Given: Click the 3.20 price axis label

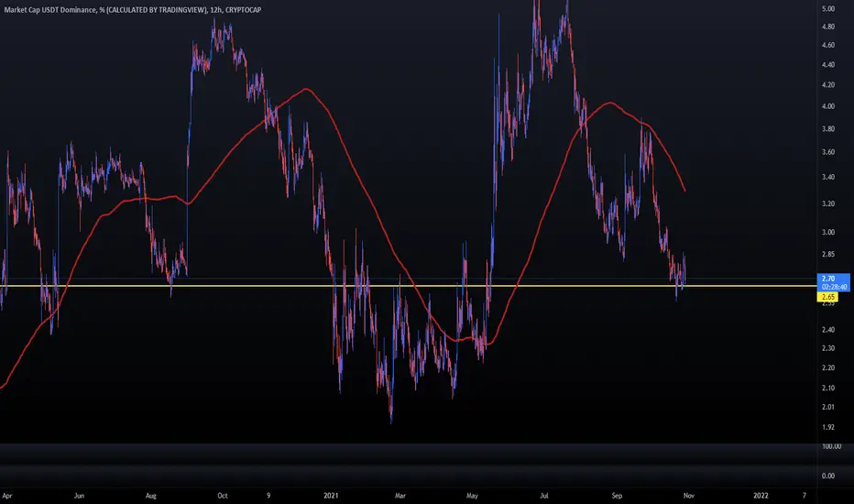Looking at the screenshot, I should [x=827, y=203].
